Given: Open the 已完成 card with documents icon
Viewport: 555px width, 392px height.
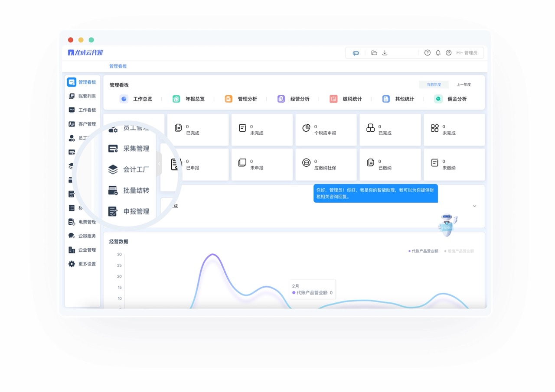Looking at the screenshot, I should click(x=198, y=130).
